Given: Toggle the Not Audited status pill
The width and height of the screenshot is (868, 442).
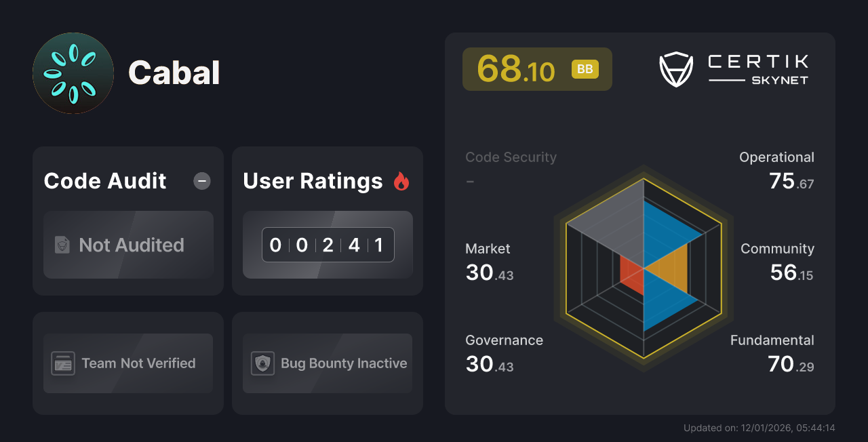Looking at the screenshot, I should (x=128, y=245).
